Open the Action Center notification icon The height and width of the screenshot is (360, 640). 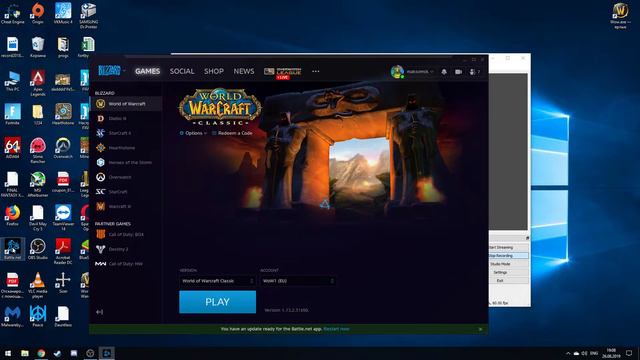629,353
